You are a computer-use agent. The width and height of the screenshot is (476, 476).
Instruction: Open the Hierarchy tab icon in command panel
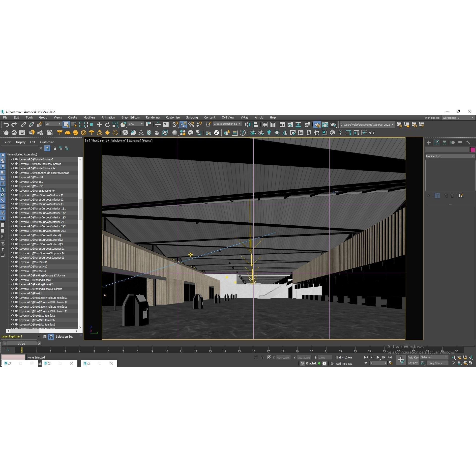tap(445, 143)
